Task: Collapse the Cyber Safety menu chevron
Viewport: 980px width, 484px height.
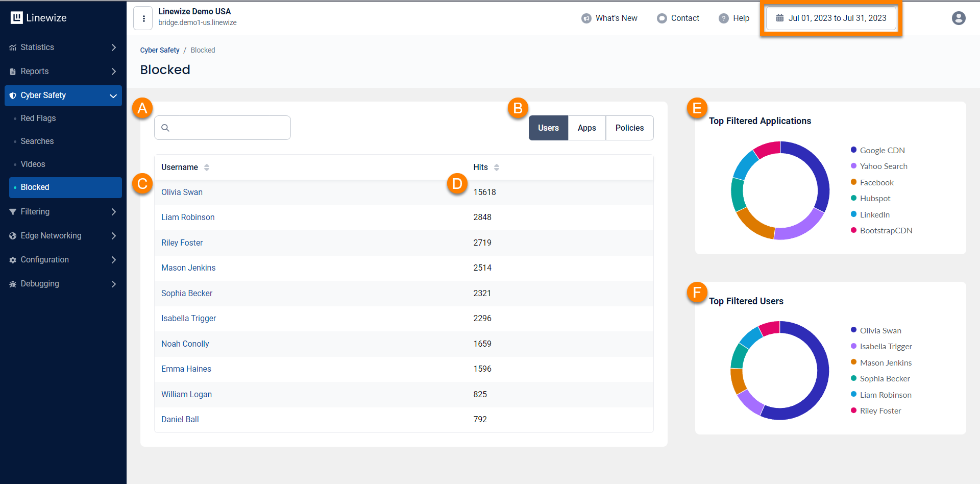Action: [x=113, y=96]
